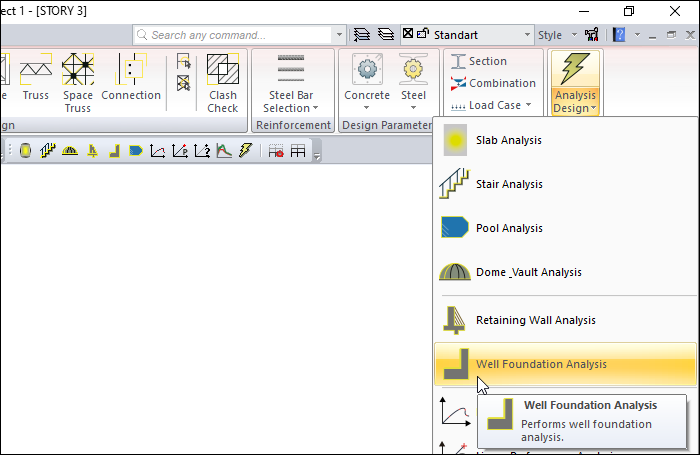Click the Combination button

[492, 83]
